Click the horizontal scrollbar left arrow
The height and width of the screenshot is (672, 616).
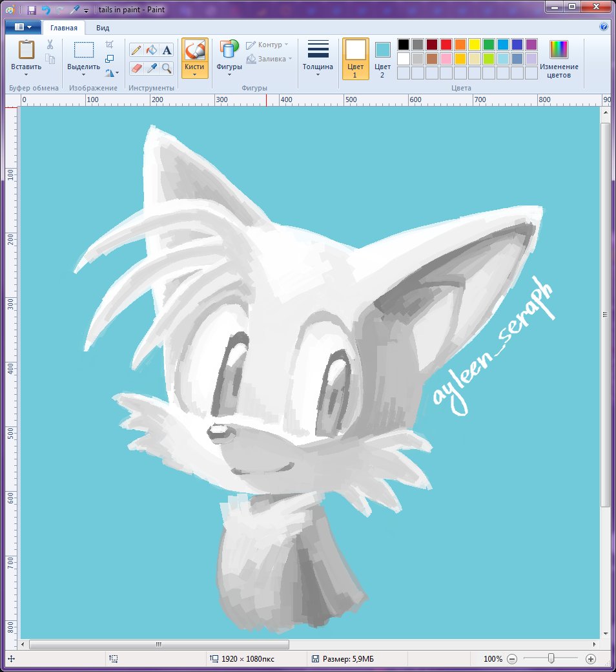click(23, 644)
